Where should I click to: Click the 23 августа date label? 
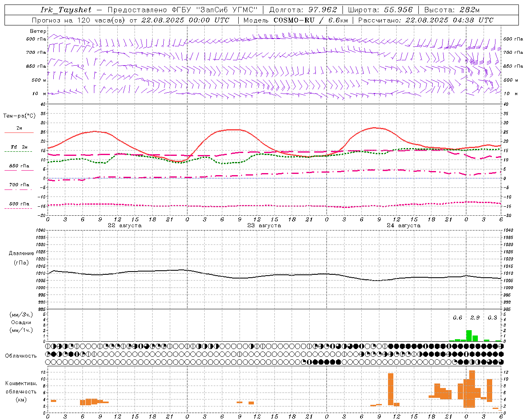pyautogui.click(x=264, y=226)
